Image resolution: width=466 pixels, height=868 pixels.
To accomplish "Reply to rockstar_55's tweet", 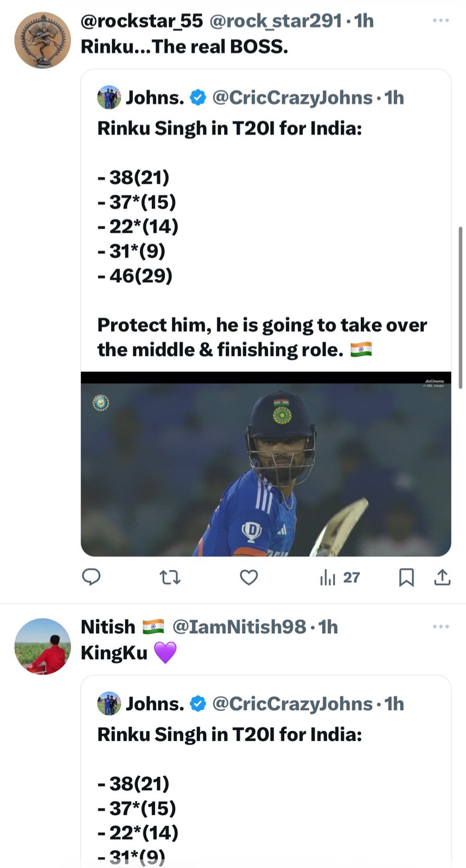I will coord(91,577).
